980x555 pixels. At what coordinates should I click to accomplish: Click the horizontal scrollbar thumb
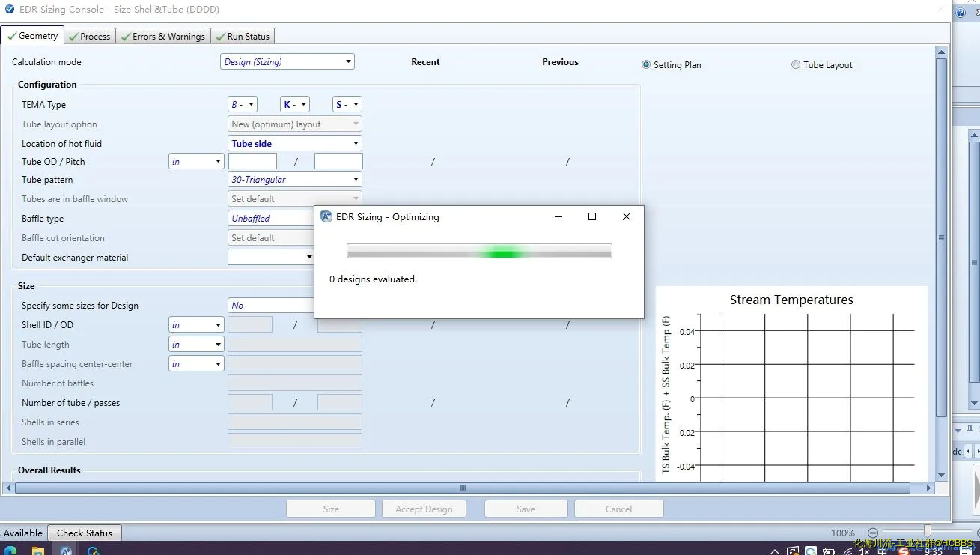(462, 488)
